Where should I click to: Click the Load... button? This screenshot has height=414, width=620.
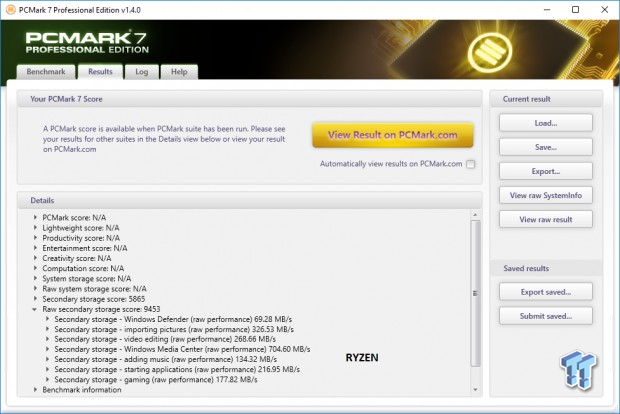545,123
